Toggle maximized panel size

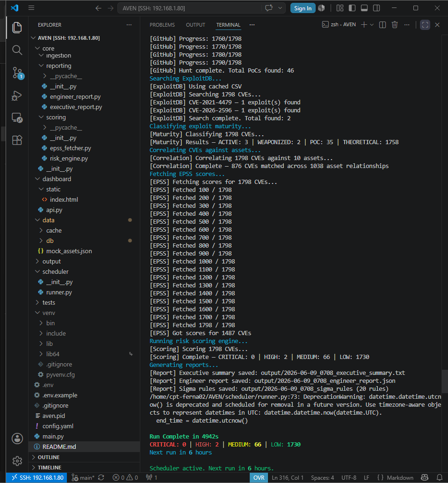425,25
